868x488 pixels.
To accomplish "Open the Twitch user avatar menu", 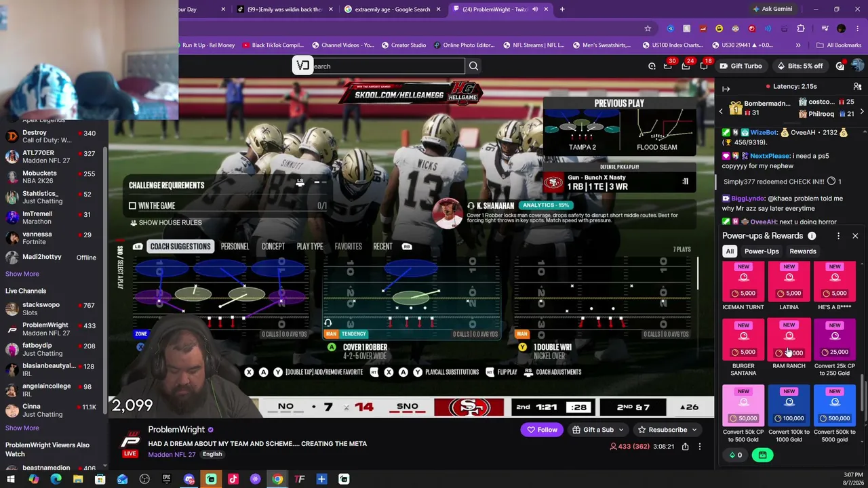I will pos(857,66).
